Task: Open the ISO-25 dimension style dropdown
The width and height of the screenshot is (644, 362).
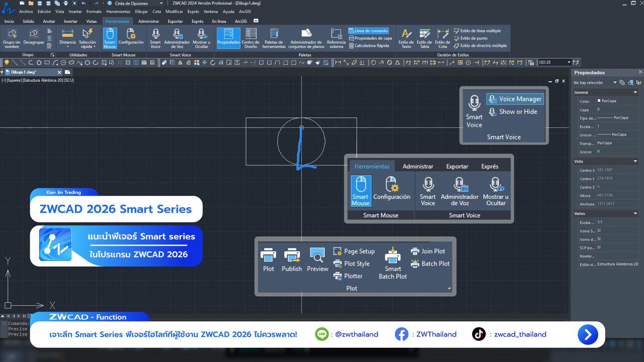Action: click(x=569, y=62)
